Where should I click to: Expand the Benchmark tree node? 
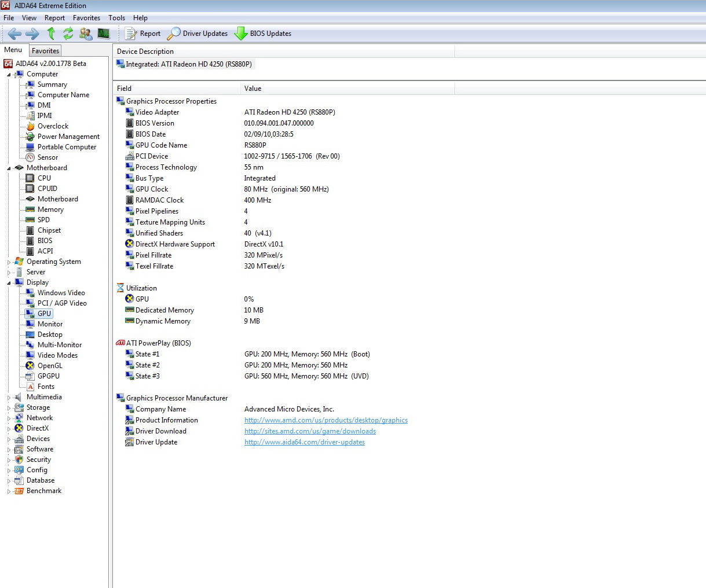(9, 491)
